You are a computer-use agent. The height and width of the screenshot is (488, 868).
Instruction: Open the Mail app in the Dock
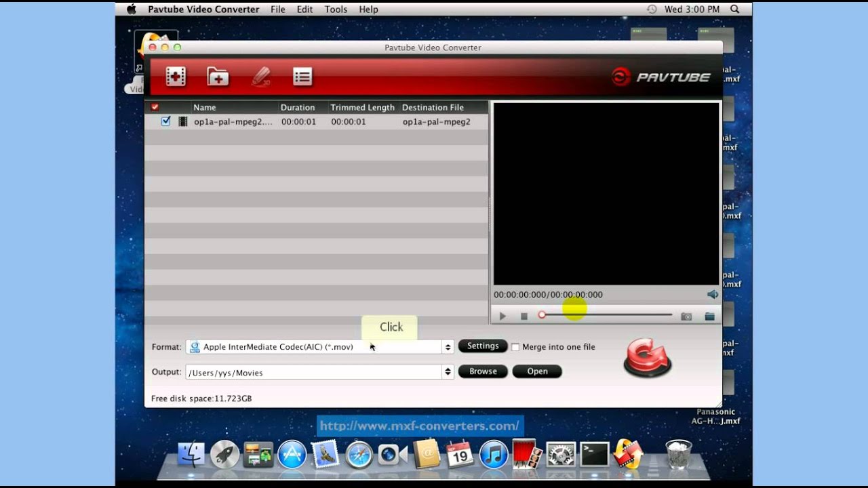coord(325,454)
